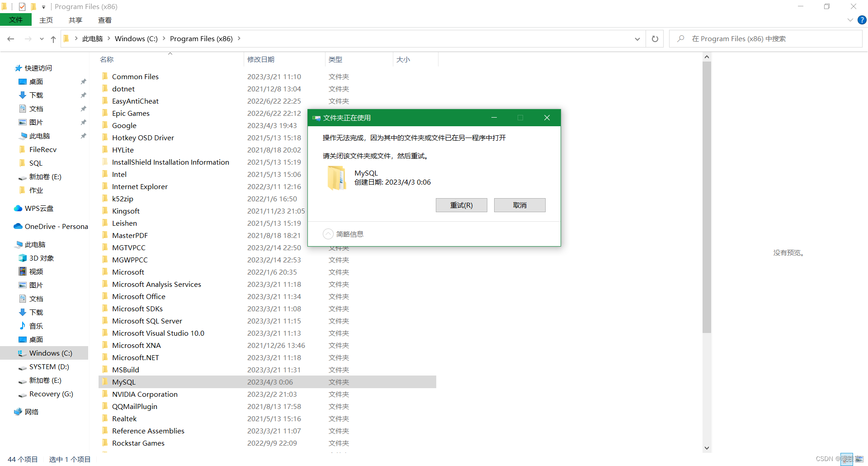This screenshot has width=868, height=466.
Task: Switch to the 主页 ribbon tab
Action: (46, 20)
